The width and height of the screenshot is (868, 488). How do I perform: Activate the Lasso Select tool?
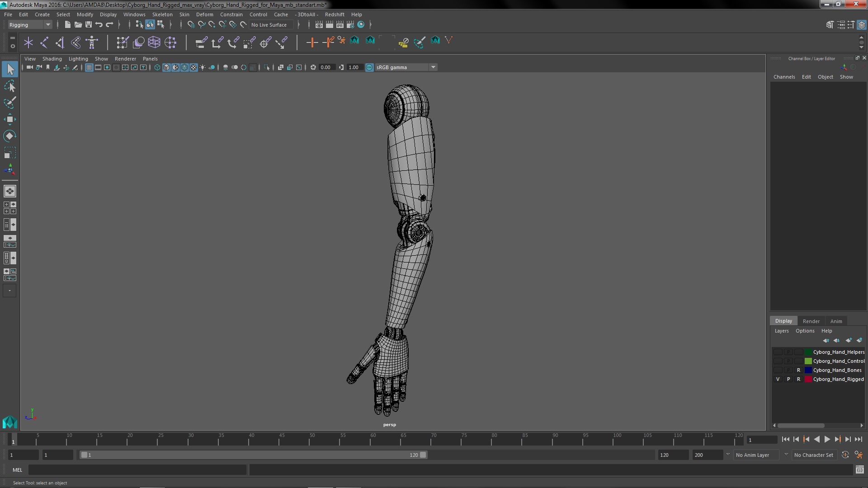click(10, 86)
